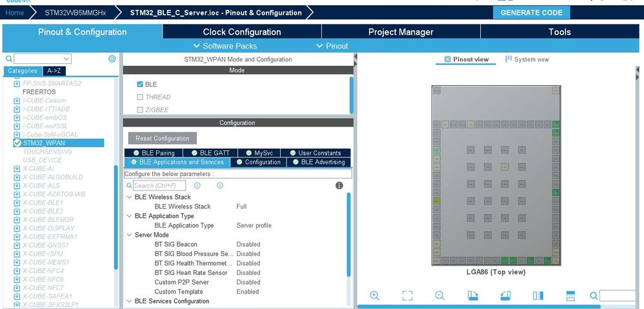The image size is (644, 309).
Task: Select BLE Application Type Server profile value
Action: pyautogui.click(x=254, y=225)
